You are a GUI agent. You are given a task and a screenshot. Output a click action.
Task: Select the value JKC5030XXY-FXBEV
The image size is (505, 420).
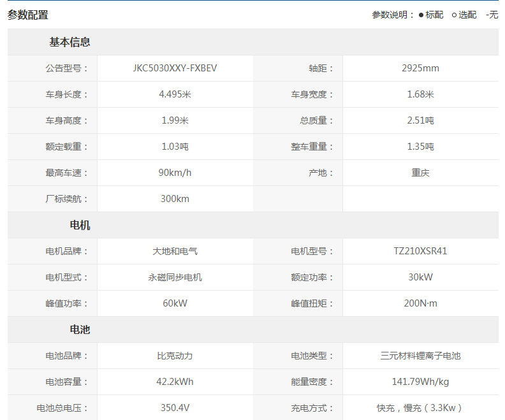[x=175, y=68]
